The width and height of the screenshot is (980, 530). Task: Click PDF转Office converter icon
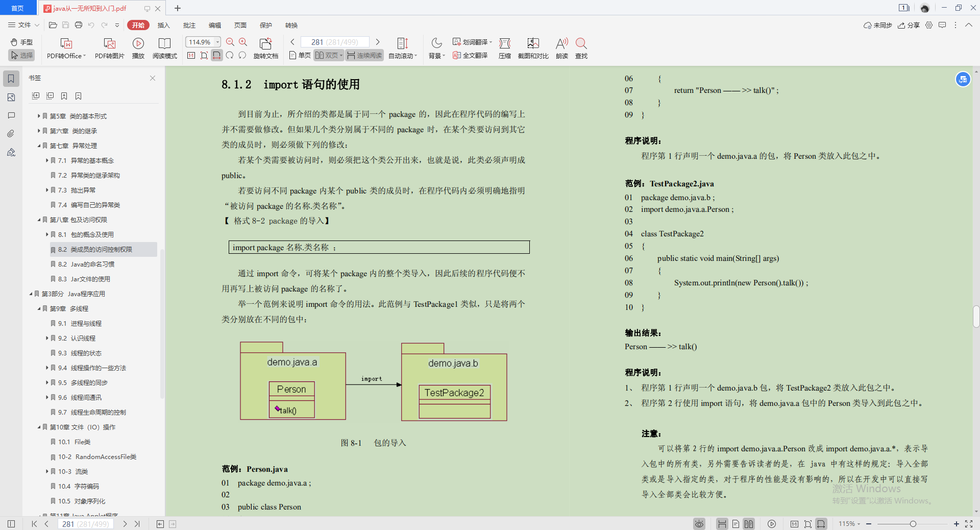pos(66,43)
